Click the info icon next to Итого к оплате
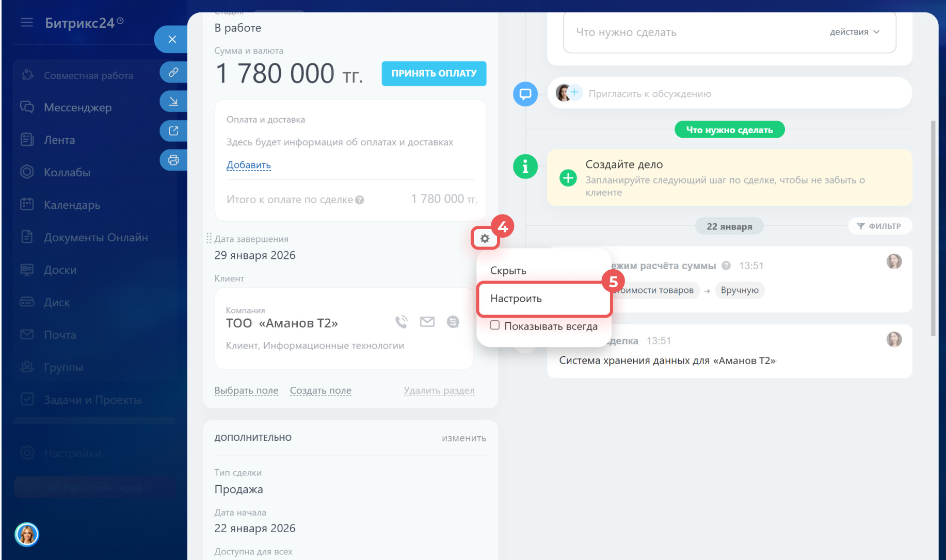Viewport: 946px width, 560px height. click(360, 199)
